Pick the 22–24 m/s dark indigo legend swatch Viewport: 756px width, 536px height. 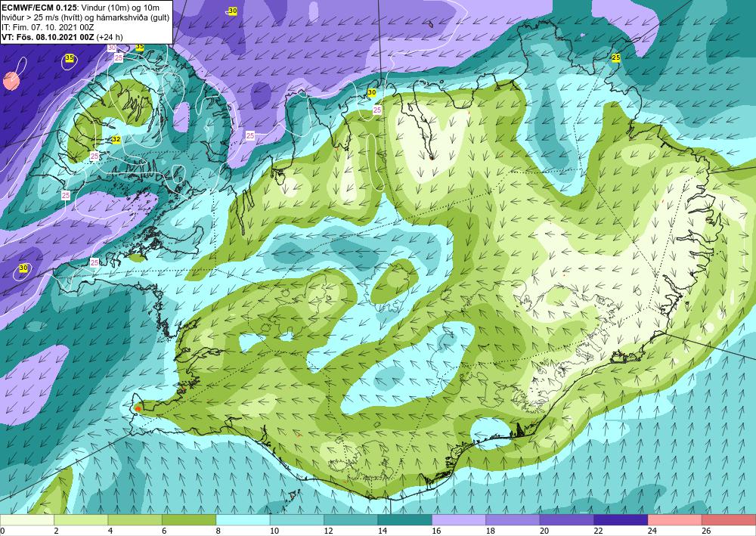pos(621,520)
